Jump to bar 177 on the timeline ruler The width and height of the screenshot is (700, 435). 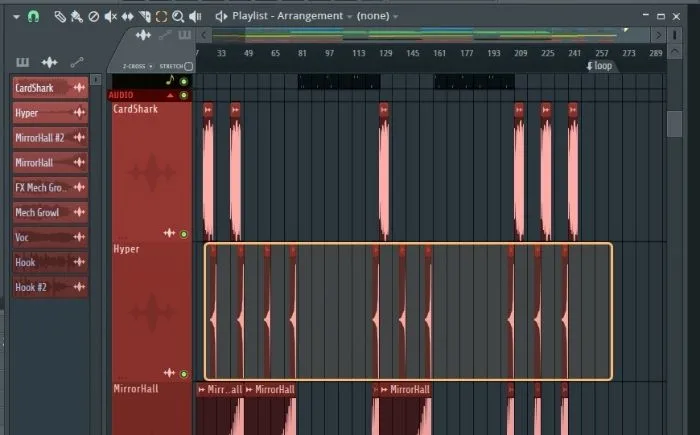(x=467, y=53)
